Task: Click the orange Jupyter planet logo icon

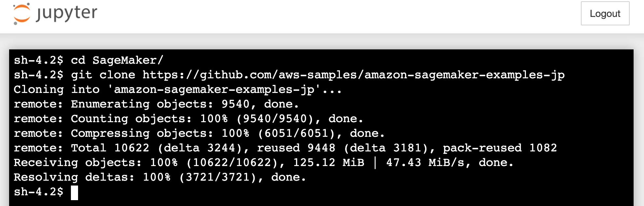Action: point(21,14)
